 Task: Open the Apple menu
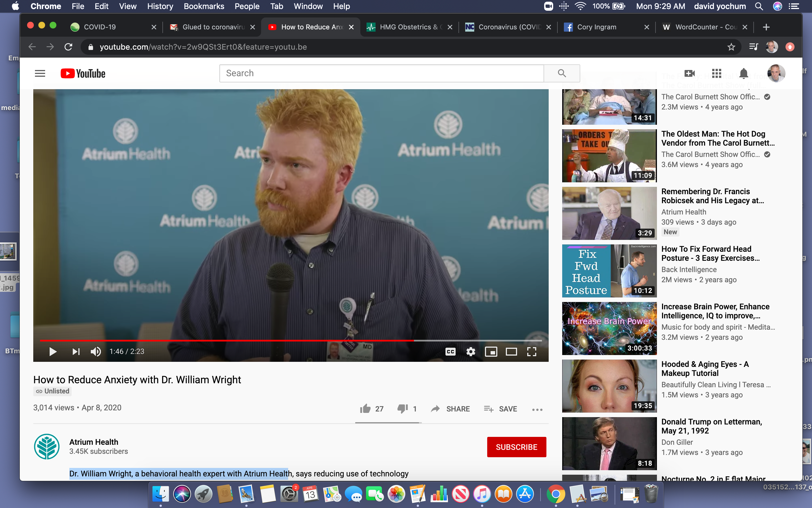point(16,6)
